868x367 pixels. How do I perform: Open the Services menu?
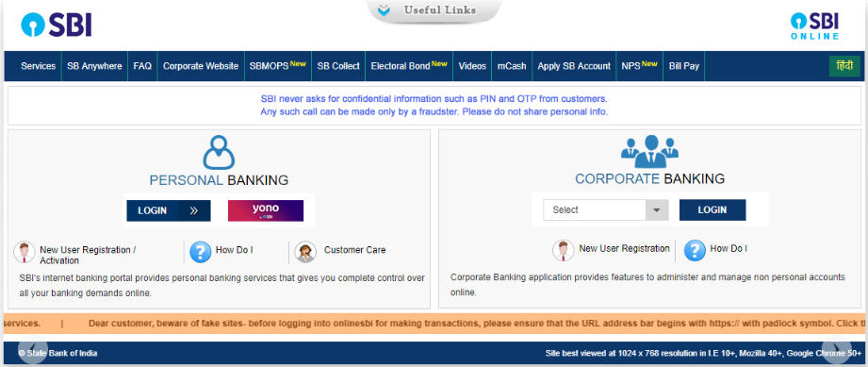coord(39,66)
